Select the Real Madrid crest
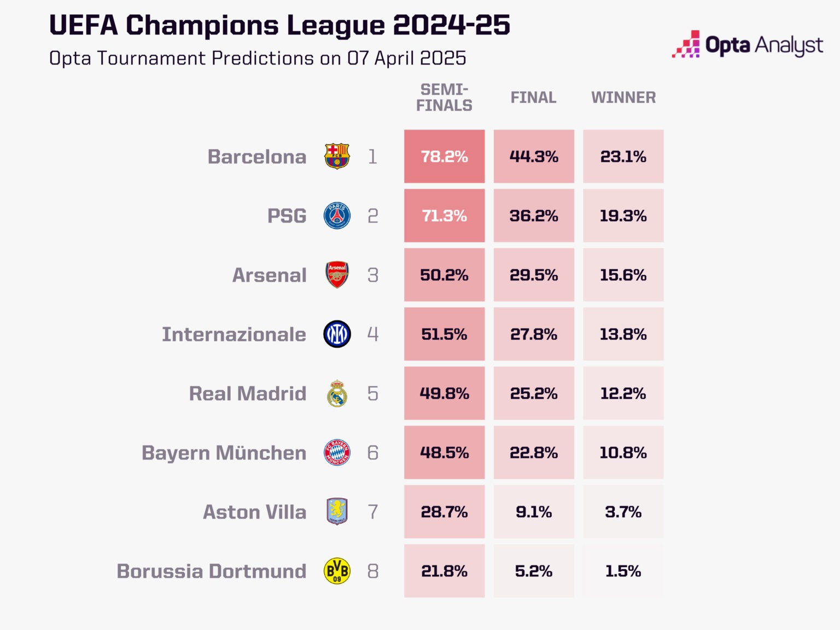Image resolution: width=840 pixels, height=630 pixels. [337, 393]
